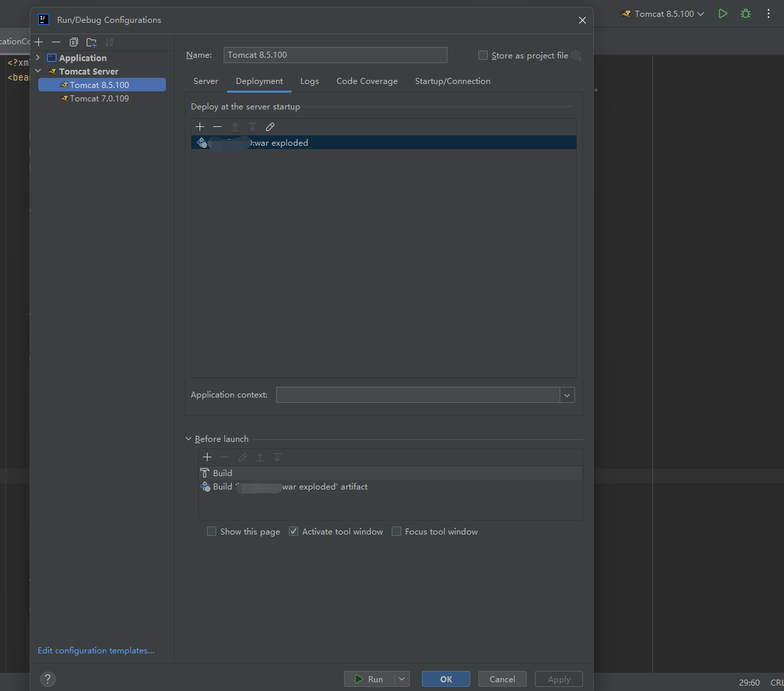Uncheck Activate tool window
This screenshot has width=784, height=691.
click(x=294, y=531)
